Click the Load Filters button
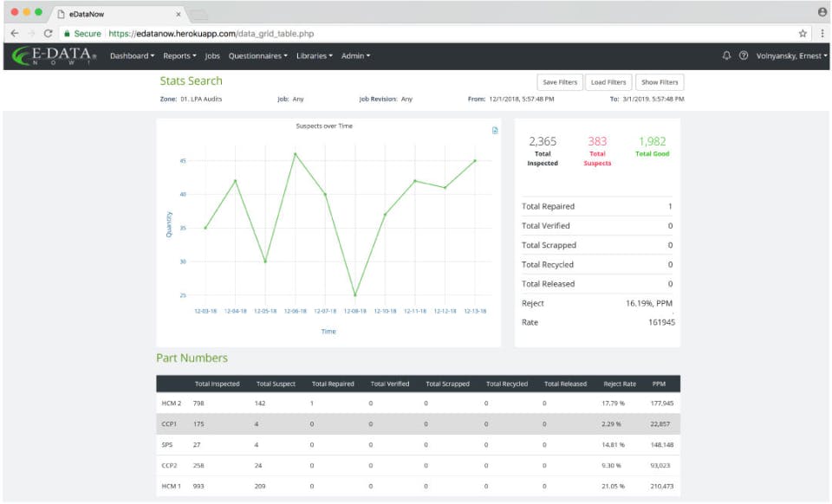 (608, 82)
